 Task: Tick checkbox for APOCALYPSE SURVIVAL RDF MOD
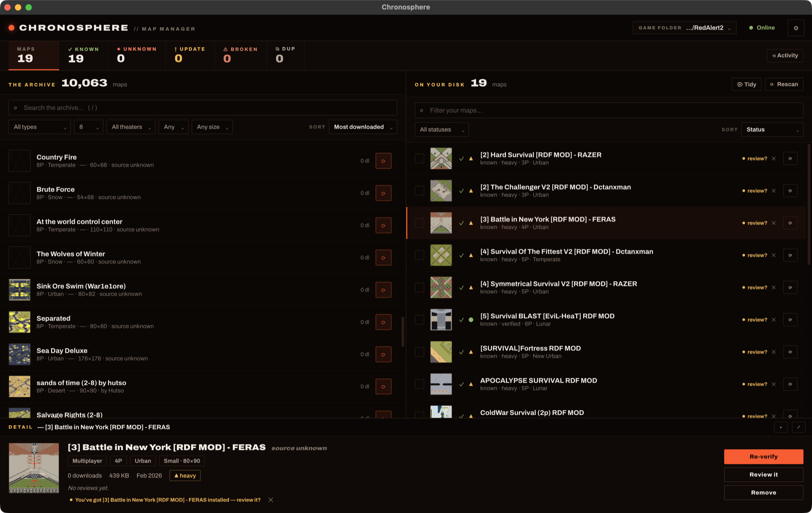click(x=419, y=384)
